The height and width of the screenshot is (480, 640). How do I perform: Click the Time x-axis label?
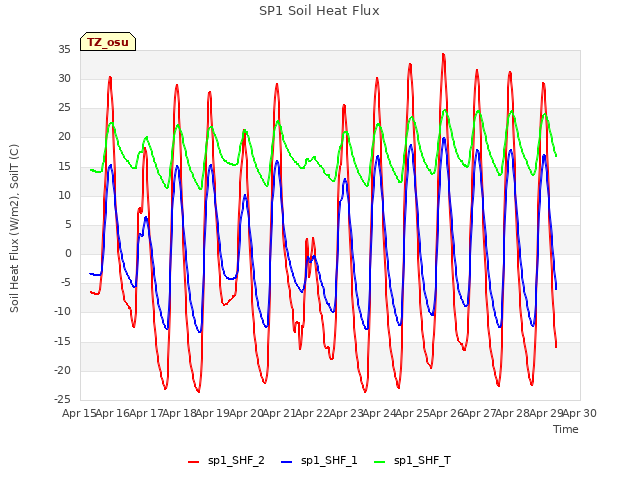[x=566, y=429]
